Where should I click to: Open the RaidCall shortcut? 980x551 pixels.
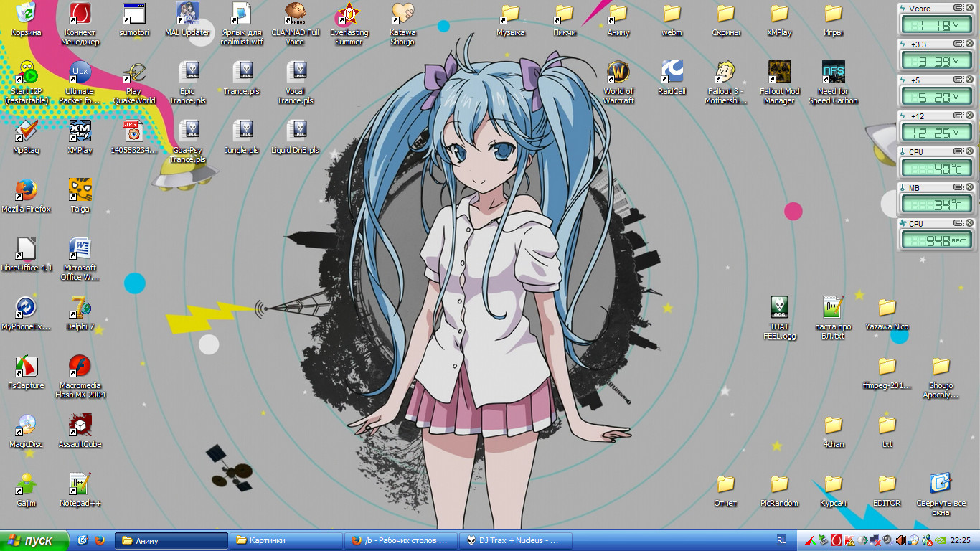click(x=672, y=78)
